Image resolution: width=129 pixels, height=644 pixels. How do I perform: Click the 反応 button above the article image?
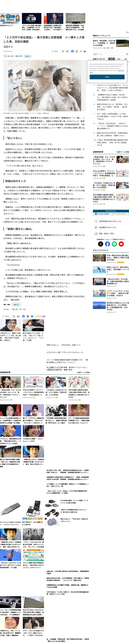click(x=67, y=51)
